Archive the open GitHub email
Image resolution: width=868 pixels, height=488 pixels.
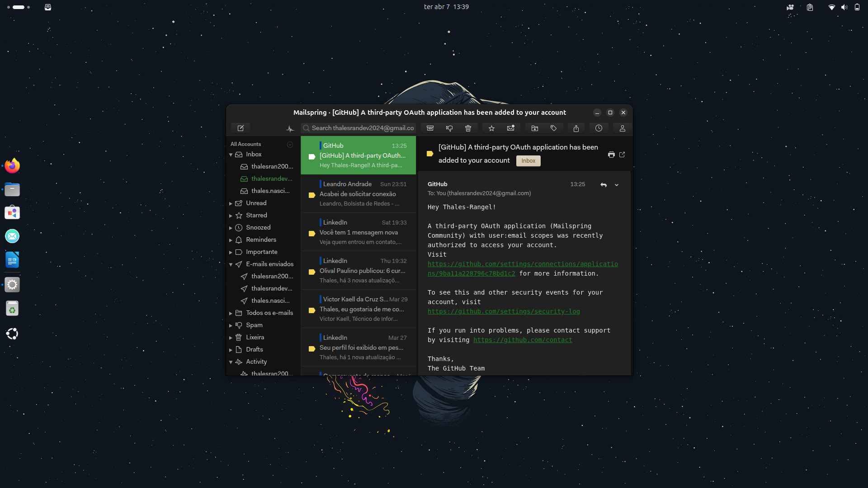pos(430,128)
